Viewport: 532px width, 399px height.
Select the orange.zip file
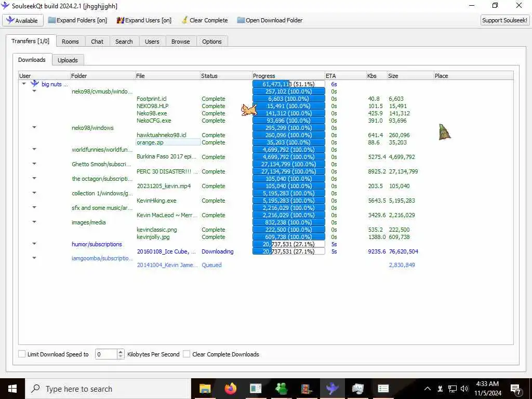(150, 142)
